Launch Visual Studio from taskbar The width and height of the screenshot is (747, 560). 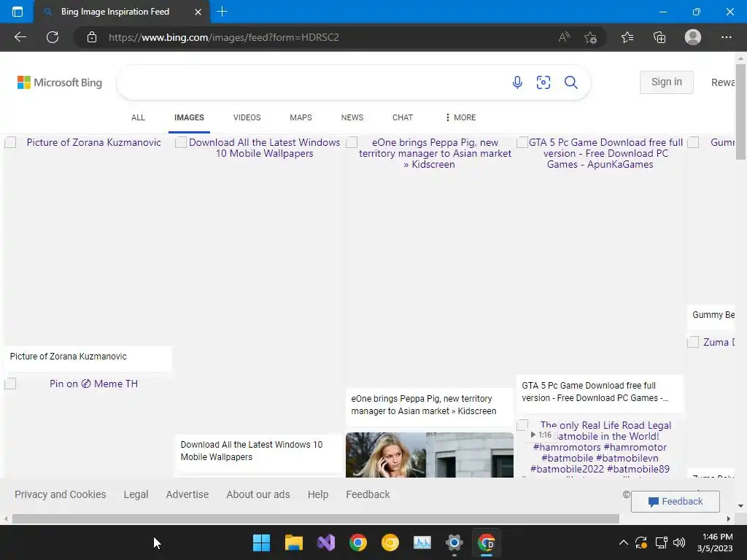[x=326, y=542]
